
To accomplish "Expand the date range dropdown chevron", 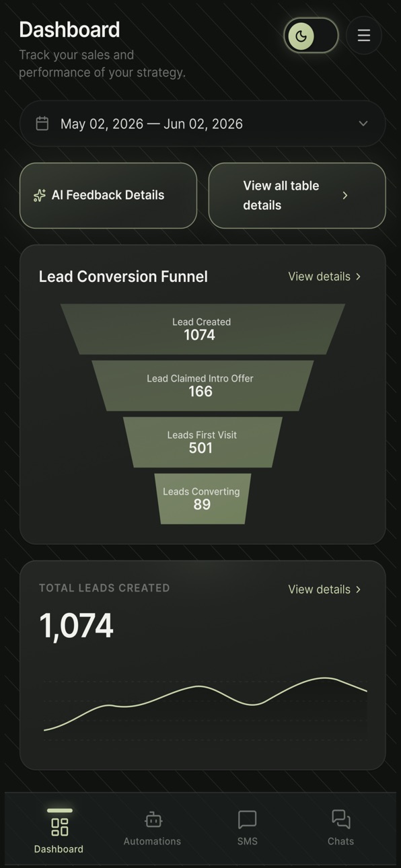I will pos(363,124).
